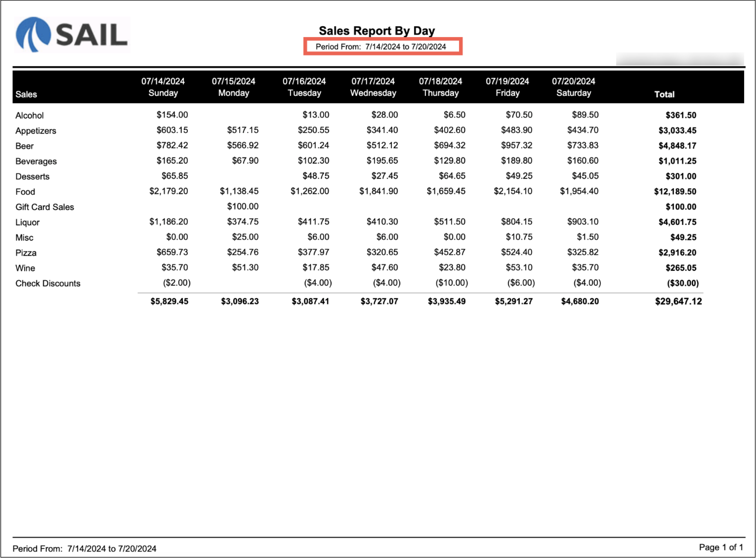
Task: Click Pizza total $2,916.20
Action: pos(677,252)
